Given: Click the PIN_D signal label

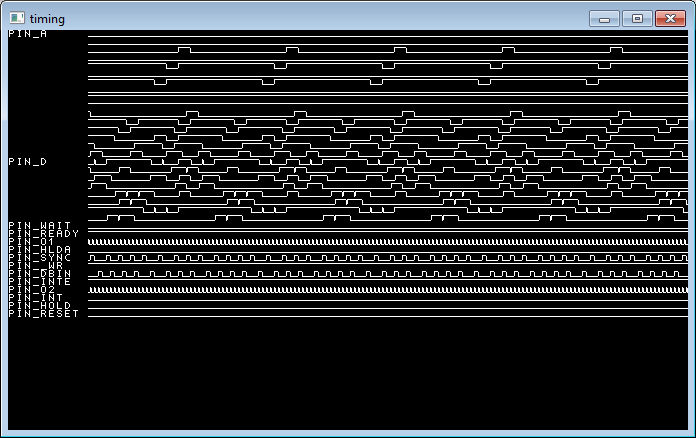Looking at the screenshot, I should click(28, 162).
